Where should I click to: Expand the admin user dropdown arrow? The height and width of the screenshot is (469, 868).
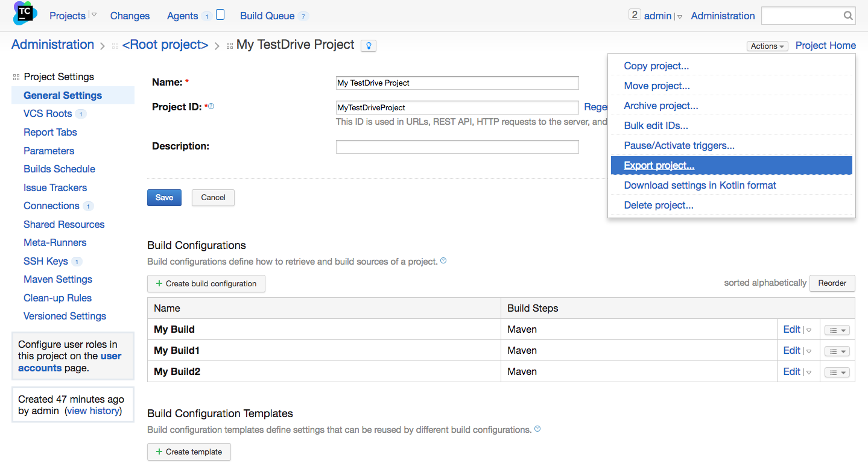(680, 17)
